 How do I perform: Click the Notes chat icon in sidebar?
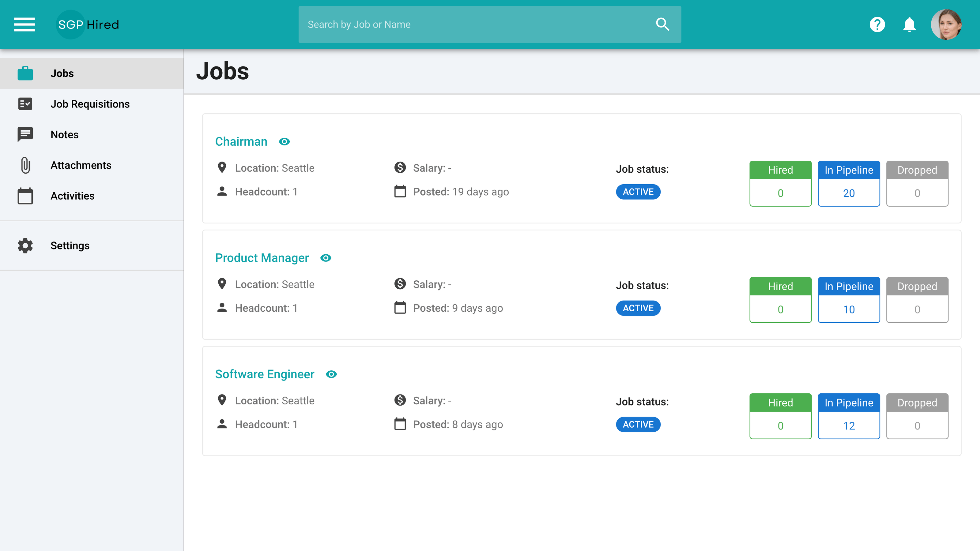coord(25,134)
